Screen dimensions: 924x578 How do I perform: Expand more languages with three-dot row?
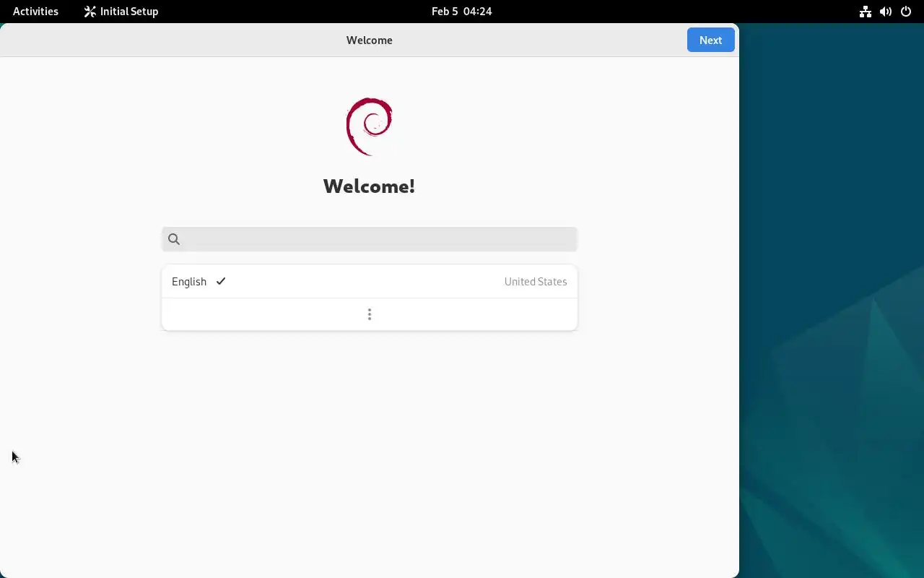click(370, 314)
